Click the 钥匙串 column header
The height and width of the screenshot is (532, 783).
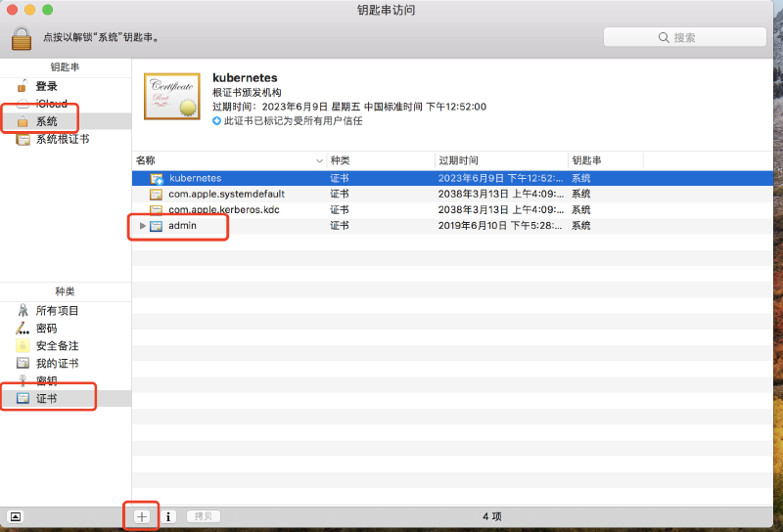tap(604, 159)
